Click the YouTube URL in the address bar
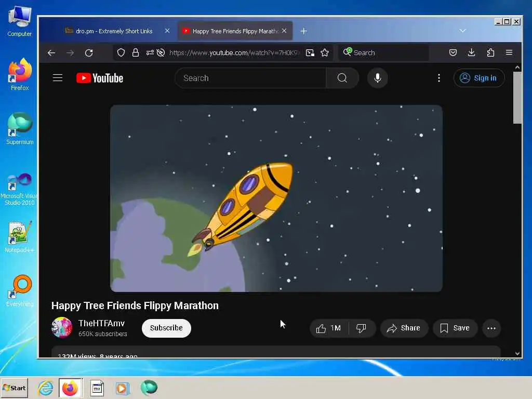The width and height of the screenshot is (532, 399). coord(234,52)
